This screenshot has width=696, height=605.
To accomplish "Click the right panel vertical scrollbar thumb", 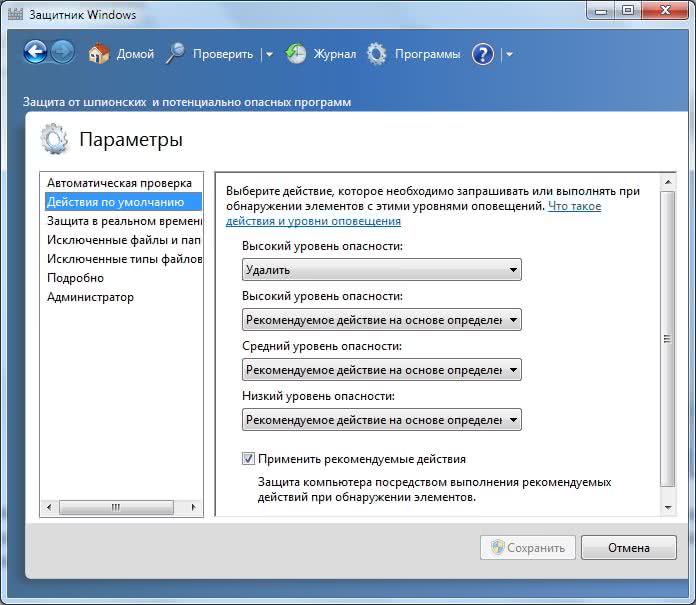I will [x=667, y=339].
